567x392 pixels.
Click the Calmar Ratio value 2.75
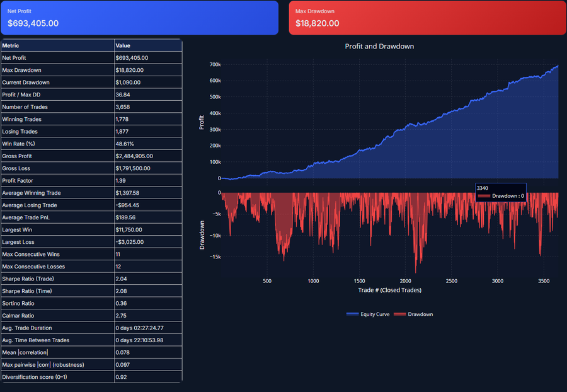[121, 316]
